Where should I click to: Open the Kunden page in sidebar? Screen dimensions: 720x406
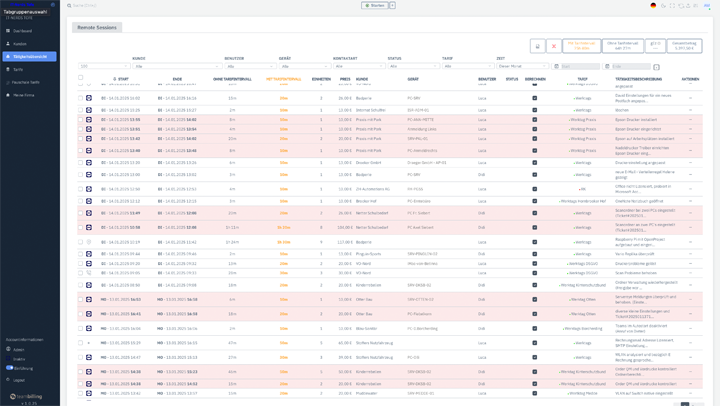coord(20,44)
